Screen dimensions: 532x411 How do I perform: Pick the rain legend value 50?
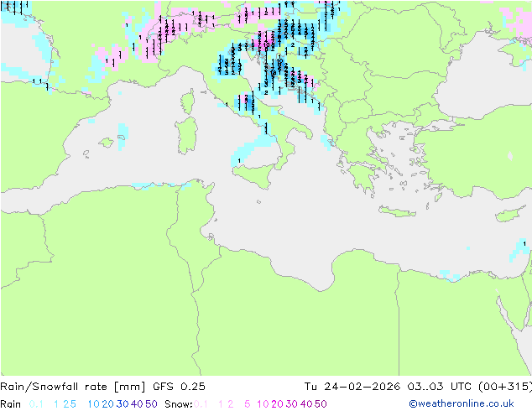coord(151,404)
